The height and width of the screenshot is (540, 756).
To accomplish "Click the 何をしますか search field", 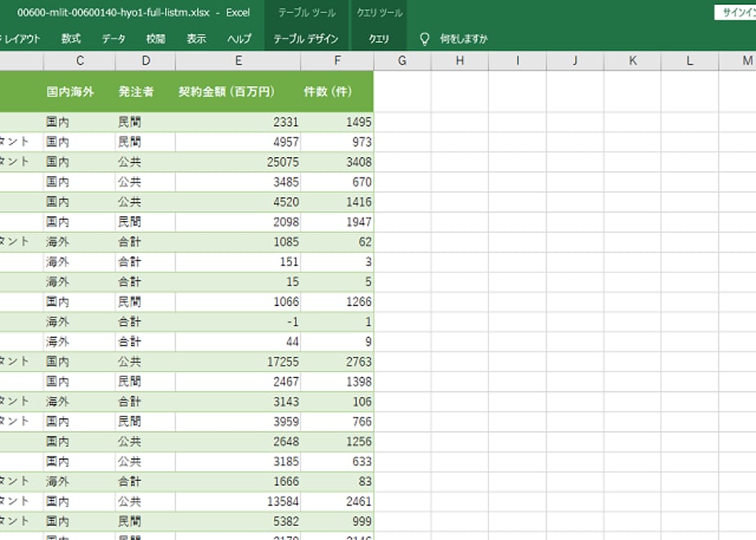I will point(463,38).
